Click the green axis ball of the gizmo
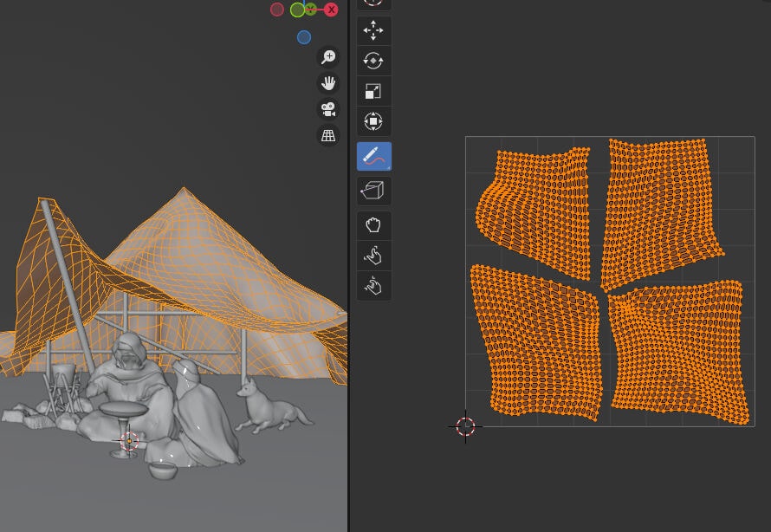 (x=297, y=10)
